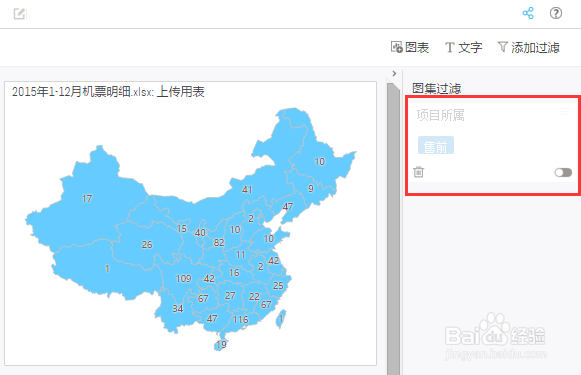Viewport: 581px width, 375px height.
Task: Add a 文字 text element
Action: pyautogui.click(x=464, y=47)
